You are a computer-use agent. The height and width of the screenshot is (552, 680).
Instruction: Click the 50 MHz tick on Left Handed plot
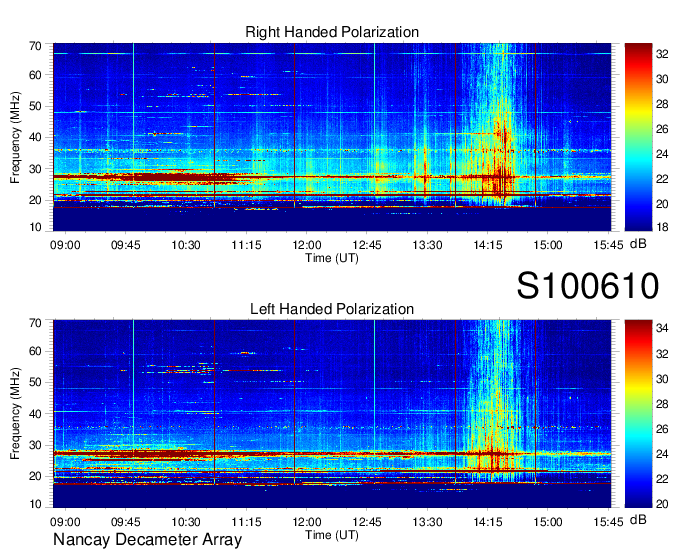coord(35,382)
